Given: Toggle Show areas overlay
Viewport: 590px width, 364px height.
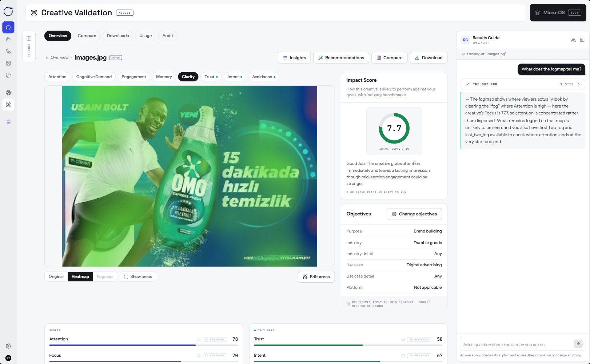Looking at the screenshot, I should (138, 276).
